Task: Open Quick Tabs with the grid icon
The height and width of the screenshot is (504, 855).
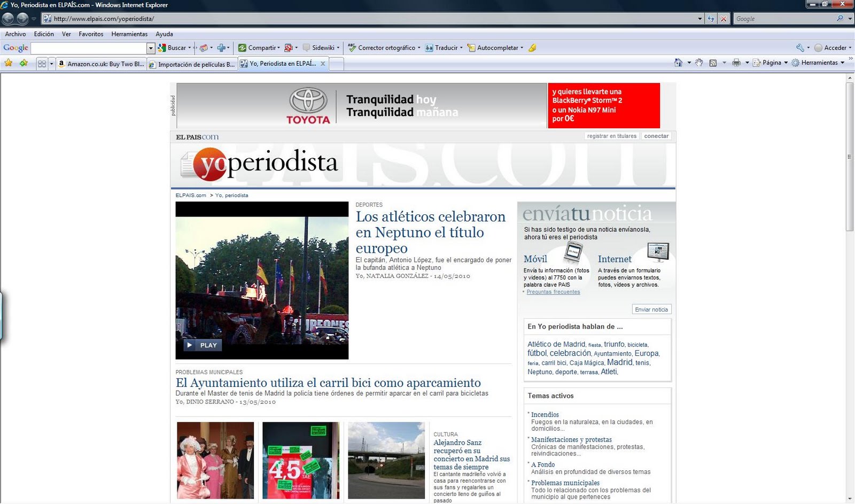Action: pos(43,64)
